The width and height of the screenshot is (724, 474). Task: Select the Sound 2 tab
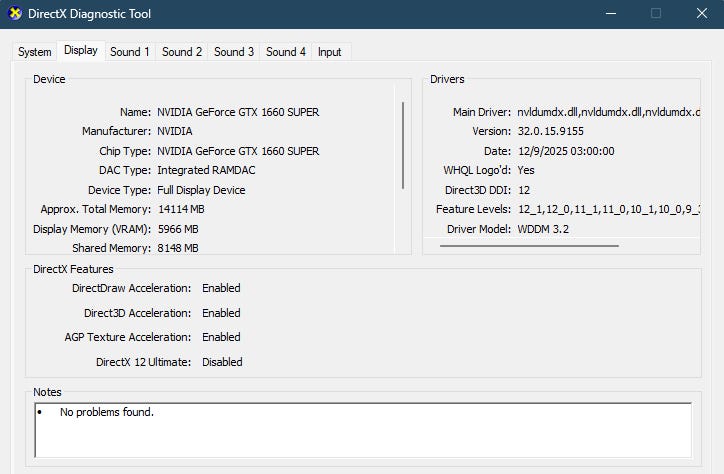(x=182, y=52)
